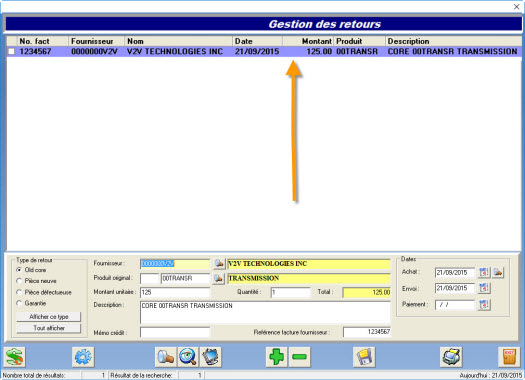Click the flashlight search icon in bottom toolbar

tap(166, 357)
